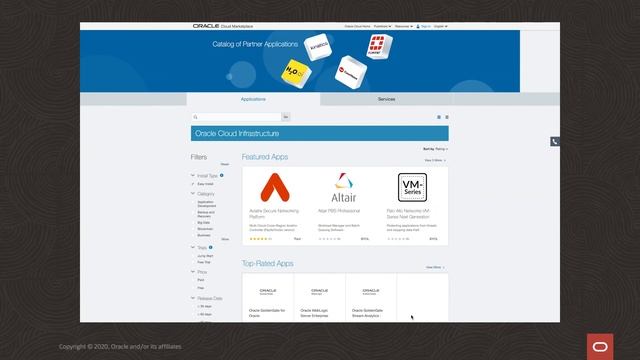
Task: Collapse the Trials filter section
Action: point(193,247)
